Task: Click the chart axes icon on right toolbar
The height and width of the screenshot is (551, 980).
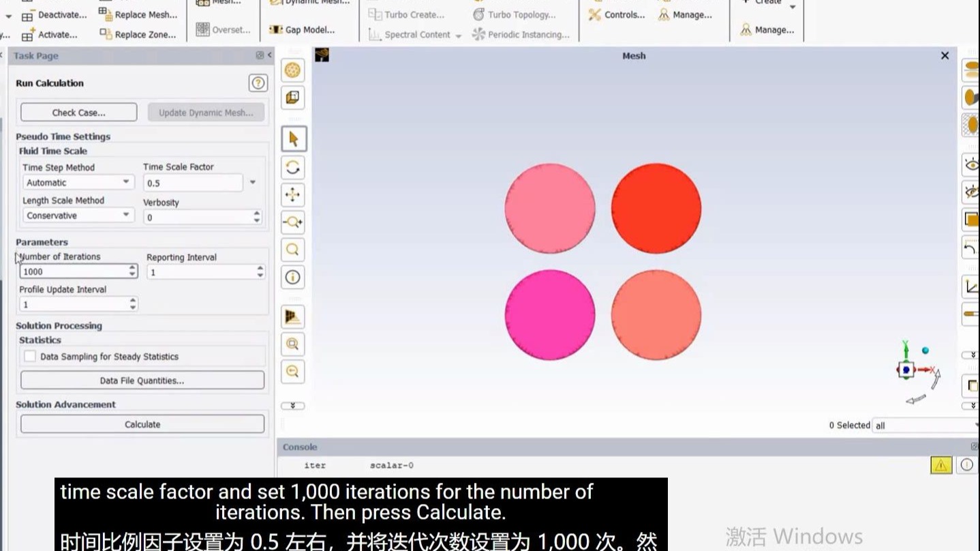Action: (971, 286)
